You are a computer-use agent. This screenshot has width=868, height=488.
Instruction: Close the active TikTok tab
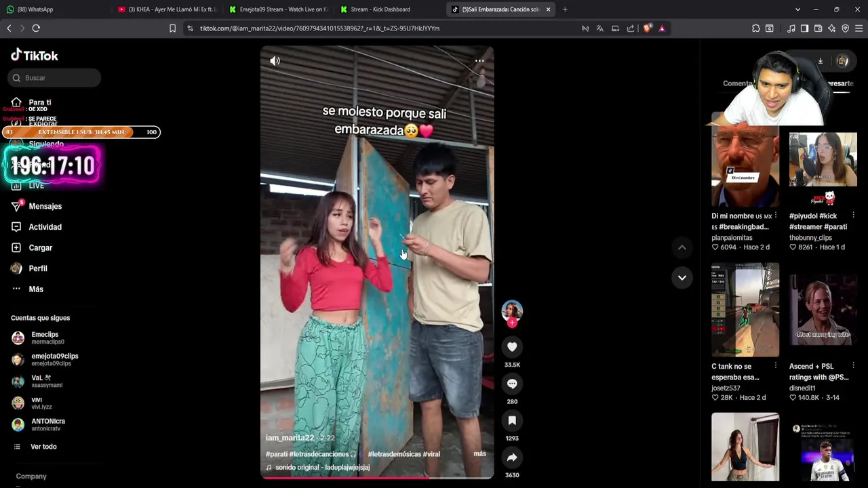tap(548, 9)
